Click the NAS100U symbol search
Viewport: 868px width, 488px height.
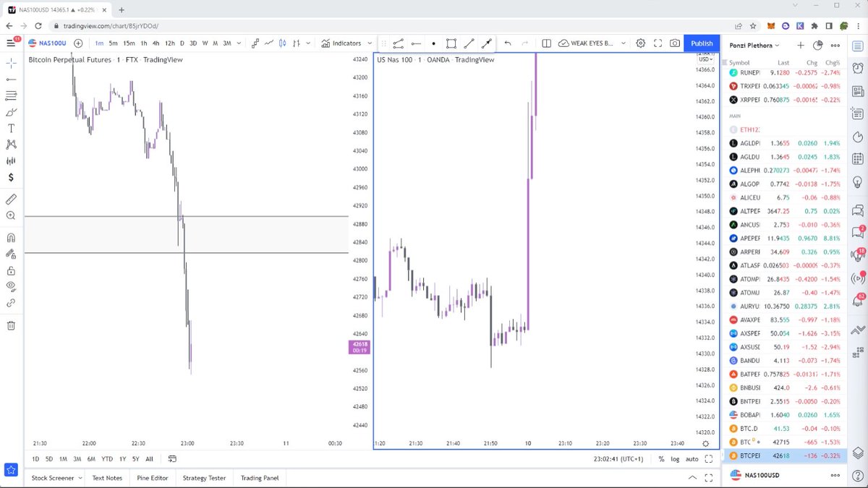click(48, 43)
